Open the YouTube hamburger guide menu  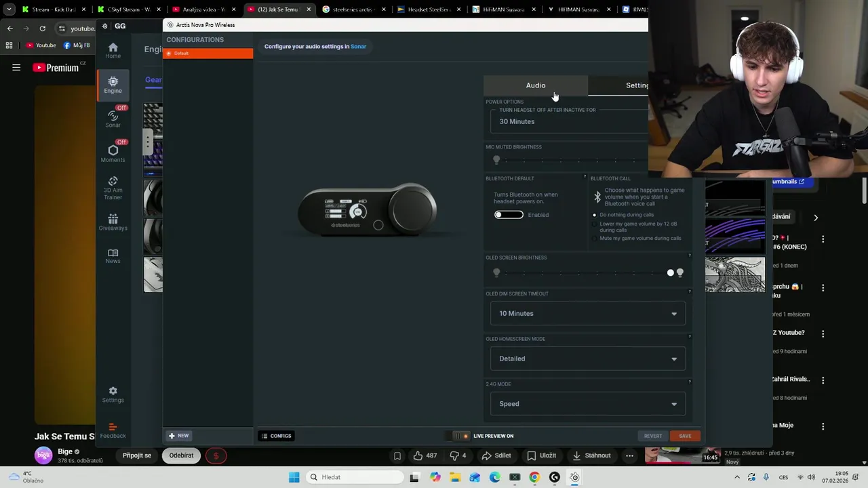(16, 67)
